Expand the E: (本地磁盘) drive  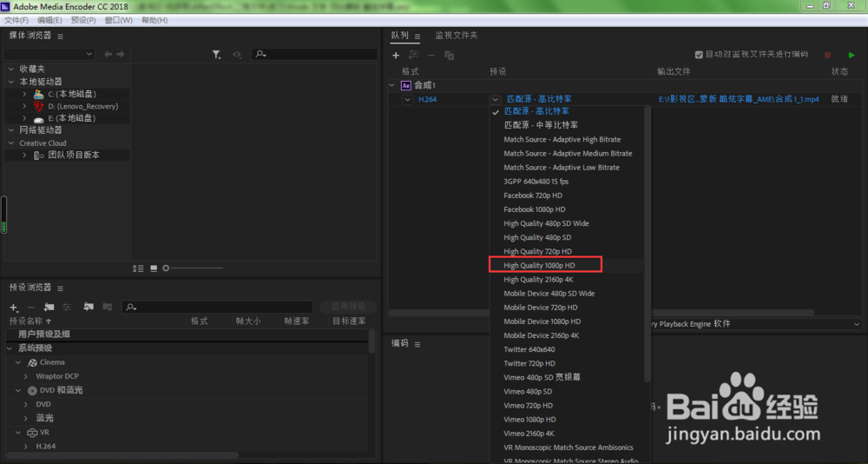24,119
